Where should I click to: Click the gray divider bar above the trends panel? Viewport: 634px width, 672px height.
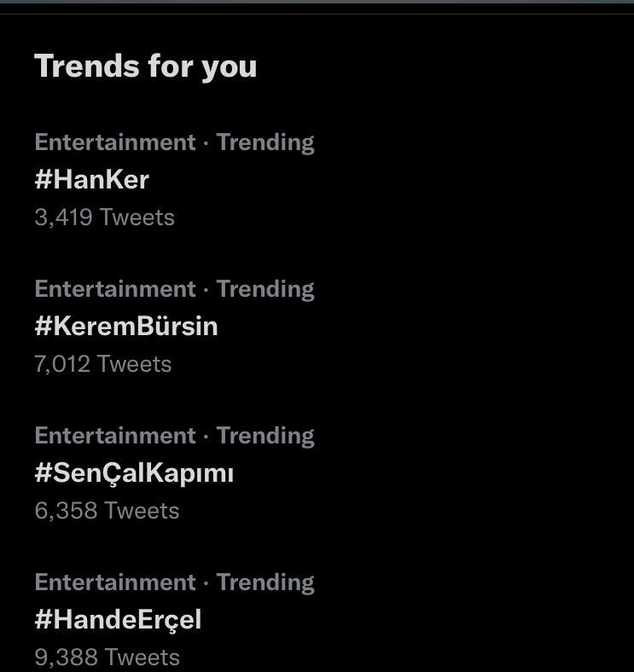(317, 3)
